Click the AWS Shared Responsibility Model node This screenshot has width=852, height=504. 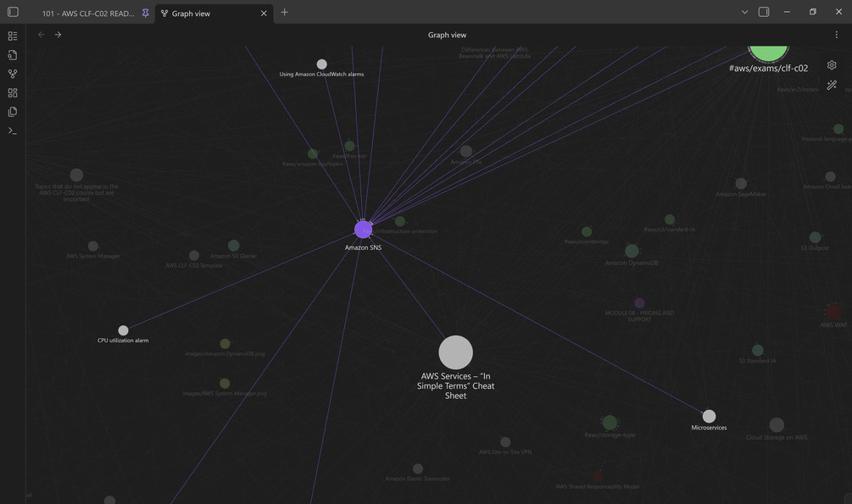click(x=598, y=476)
